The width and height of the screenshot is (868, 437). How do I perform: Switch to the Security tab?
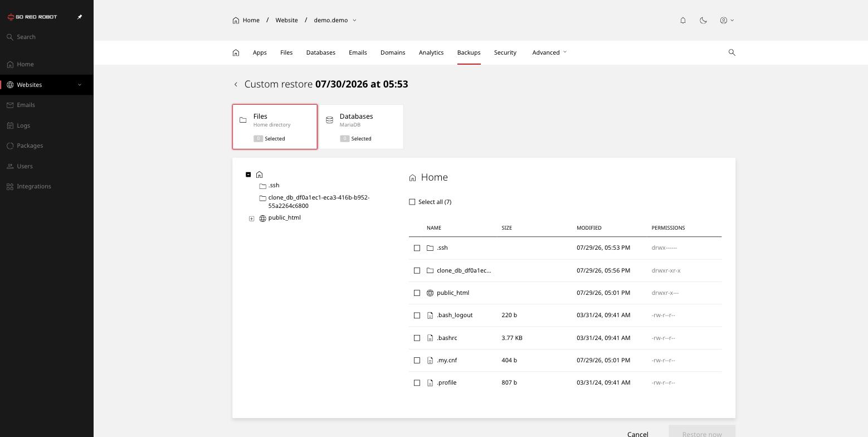[x=505, y=52]
